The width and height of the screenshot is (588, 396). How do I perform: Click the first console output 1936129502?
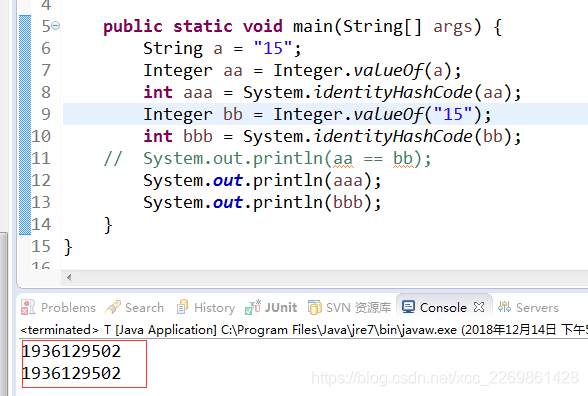(x=72, y=351)
